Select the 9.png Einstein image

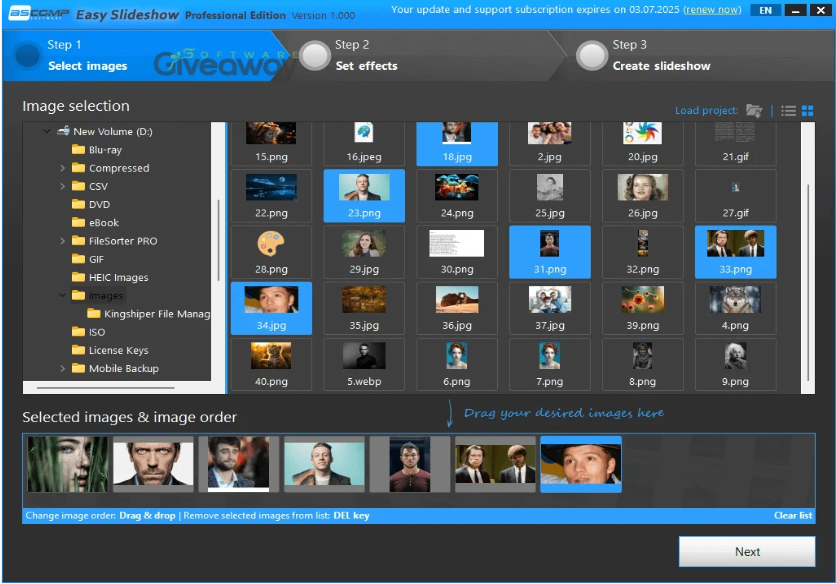pyautogui.click(x=735, y=364)
